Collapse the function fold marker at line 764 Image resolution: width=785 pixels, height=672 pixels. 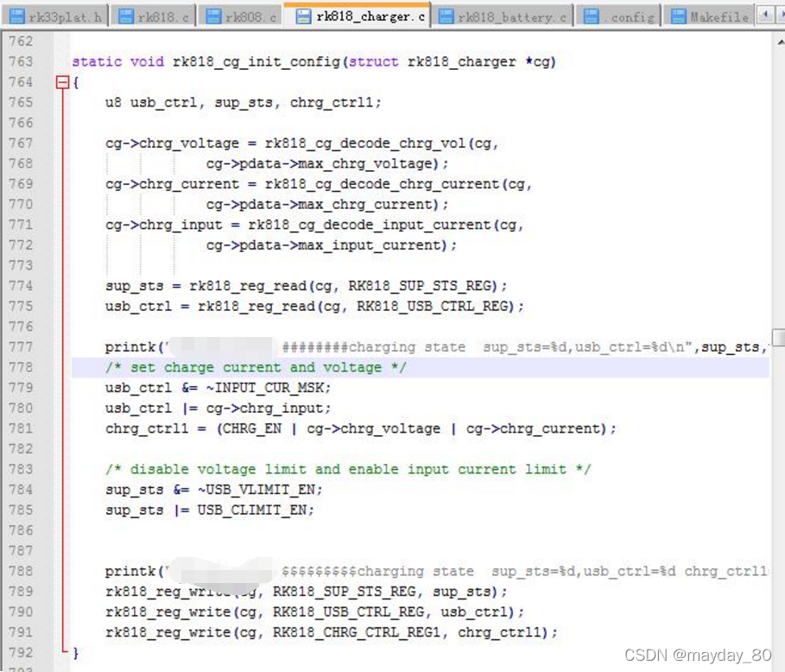click(x=62, y=82)
